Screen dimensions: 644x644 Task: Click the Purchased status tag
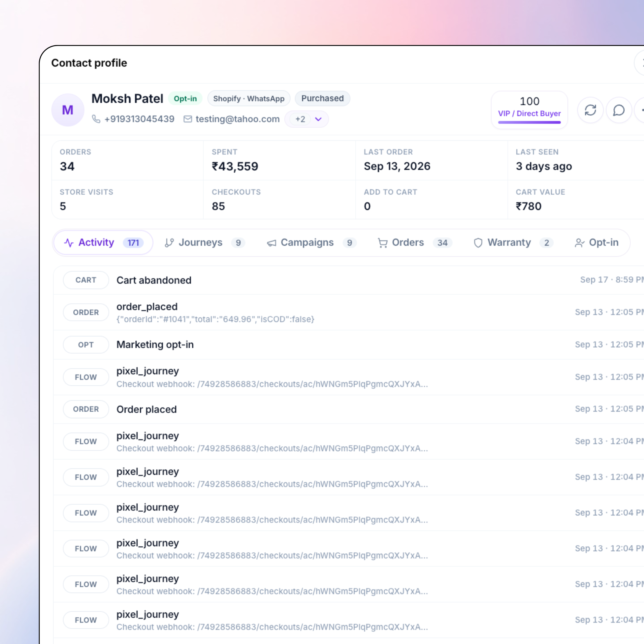pos(322,98)
